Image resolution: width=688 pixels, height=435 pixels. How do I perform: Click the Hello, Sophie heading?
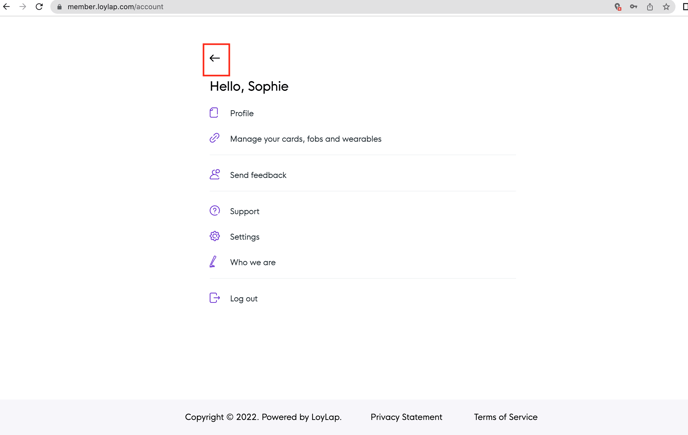click(249, 86)
